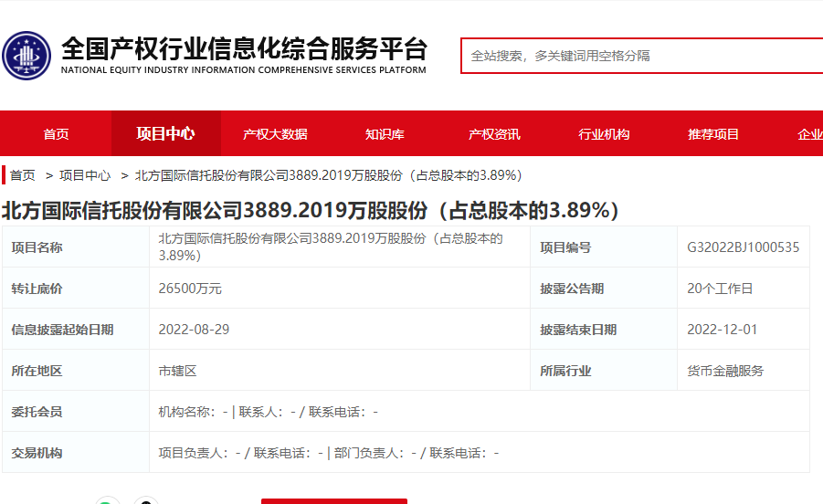The image size is (823, 504).
Task: Click the 交易机构 label cell
Action: pyautogui.click(x=76, y=452)
